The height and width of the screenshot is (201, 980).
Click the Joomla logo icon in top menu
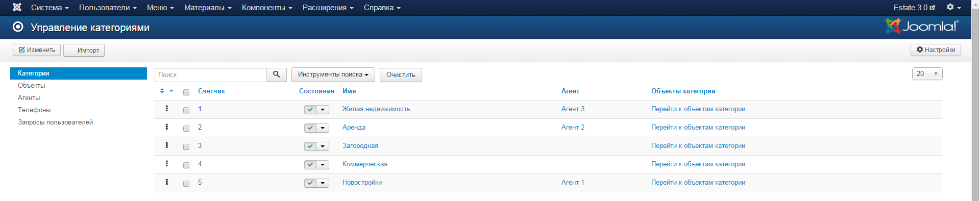(17, 7)
